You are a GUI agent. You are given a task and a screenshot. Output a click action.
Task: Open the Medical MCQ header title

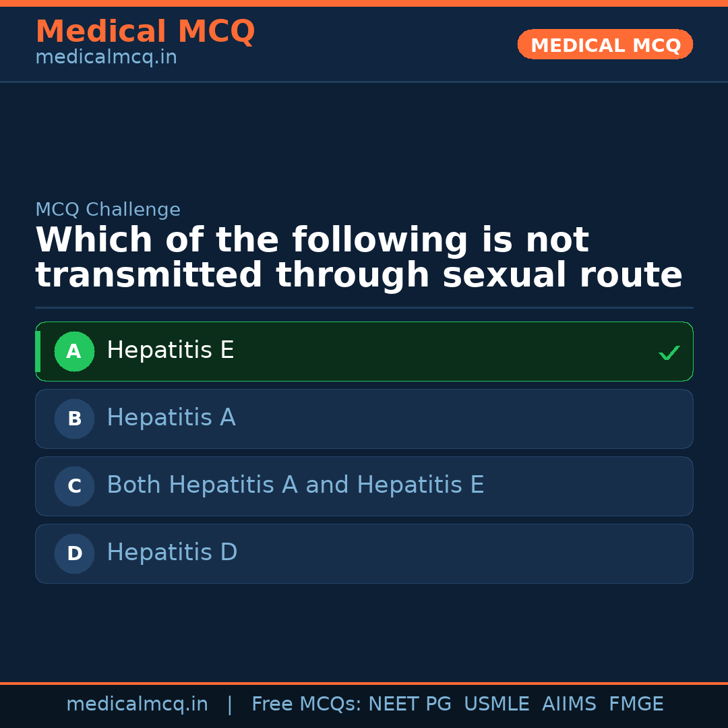(145, 32)
